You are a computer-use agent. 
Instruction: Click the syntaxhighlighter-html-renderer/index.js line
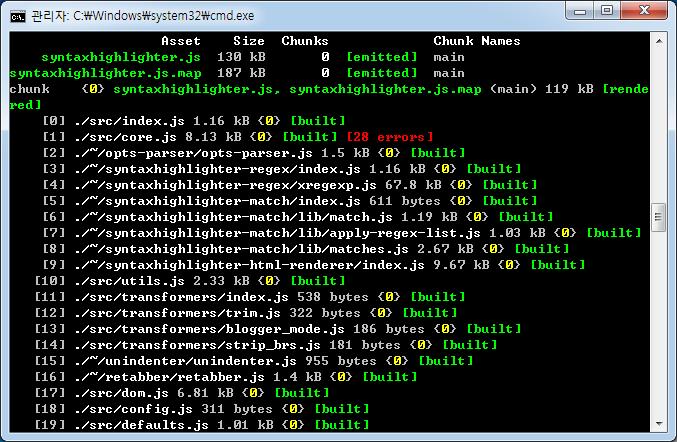(x=314, y=265)
